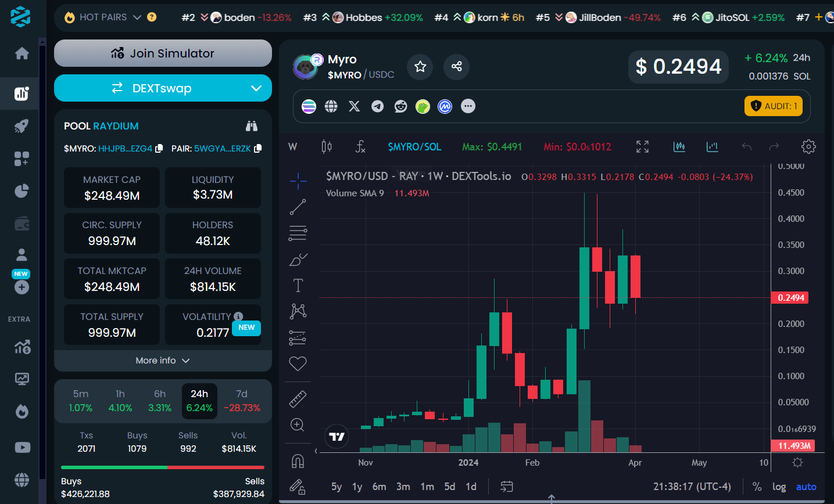Image resolution: width=834 pixels, height=504 pixels.
Task: Switch chart pair to $MYRO/SOL
Action: [x=414, y=147]
